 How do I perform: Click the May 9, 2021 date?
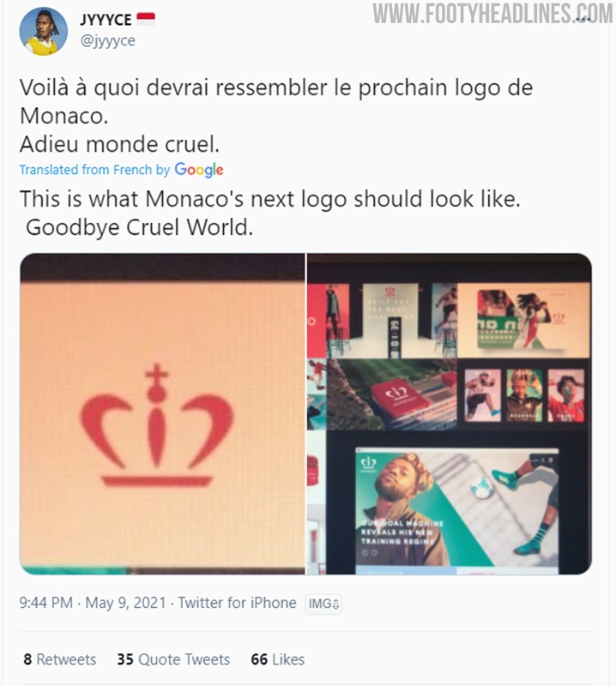point(125,603)
